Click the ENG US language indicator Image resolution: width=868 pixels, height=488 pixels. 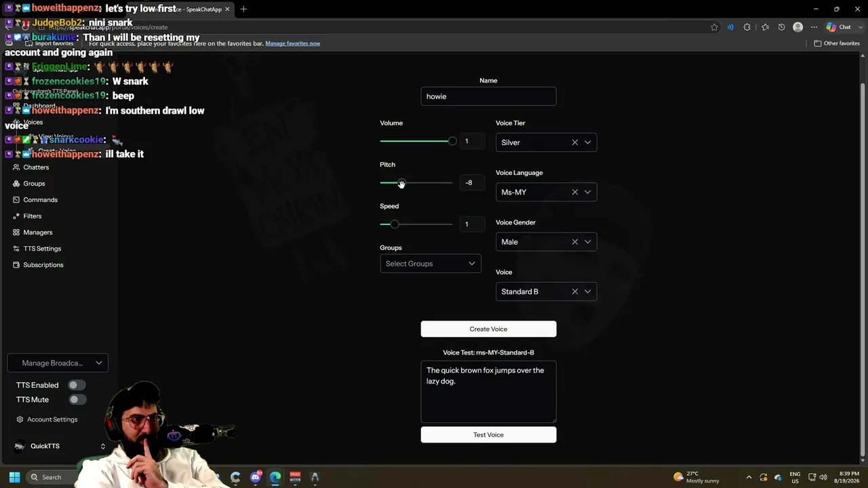[795, 477]
